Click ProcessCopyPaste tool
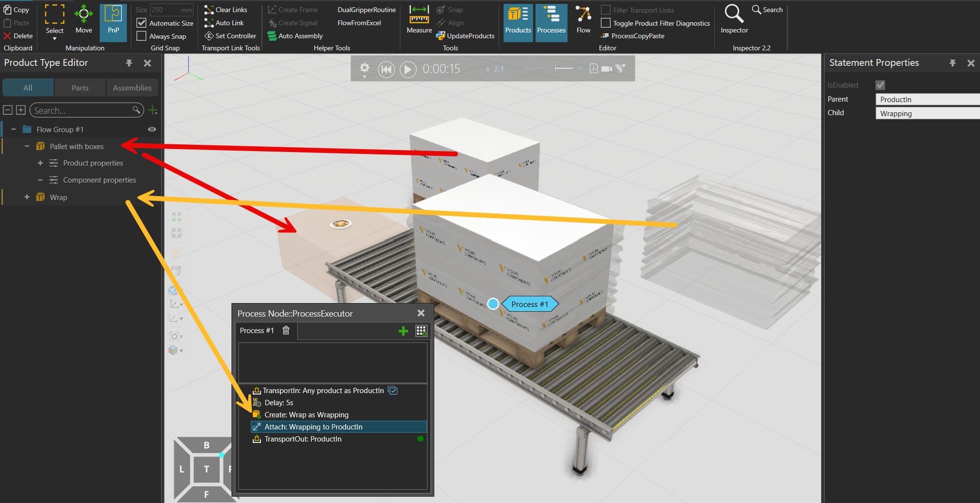Screen dimensions: 980x503 [632, 36]
